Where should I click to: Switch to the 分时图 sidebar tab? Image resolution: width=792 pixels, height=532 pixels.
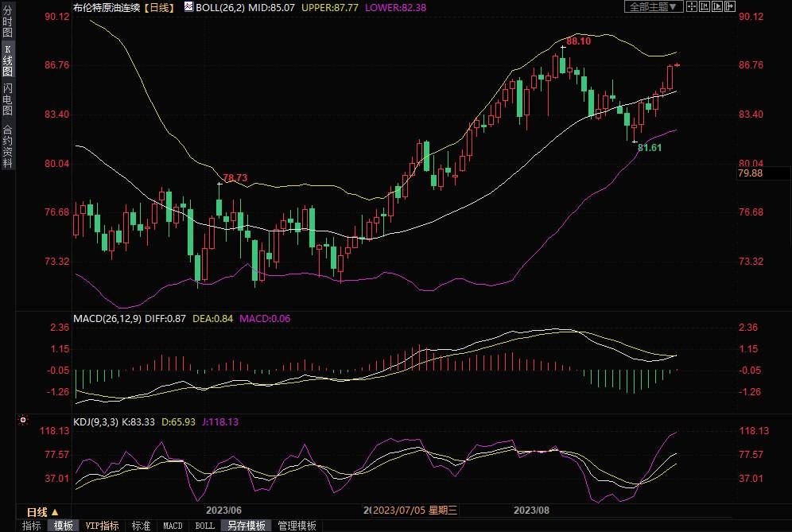coord(8,21)
